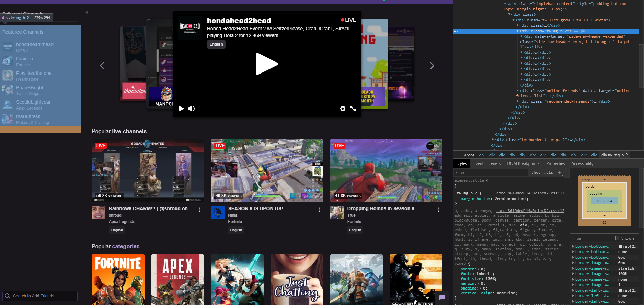Open the player settings gear
The height and width of the screenshot is (305, 644).
click(x=343, y=109)
